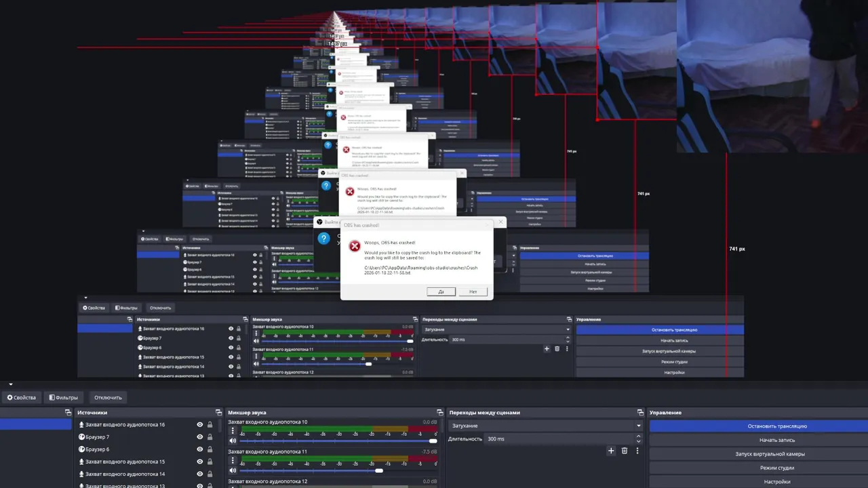The height and width of the screenshot is (488, 868).
Task: Click the -7.5 dB readout of mixer channel 11, main window
Action: (x=429, y=451)
